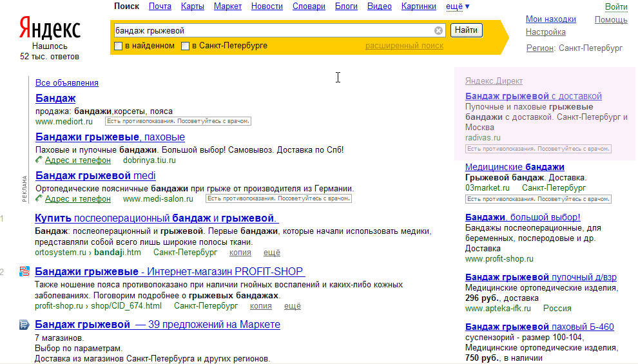Open Адрес и телефон for medi-salon.ru

(78, 199)
